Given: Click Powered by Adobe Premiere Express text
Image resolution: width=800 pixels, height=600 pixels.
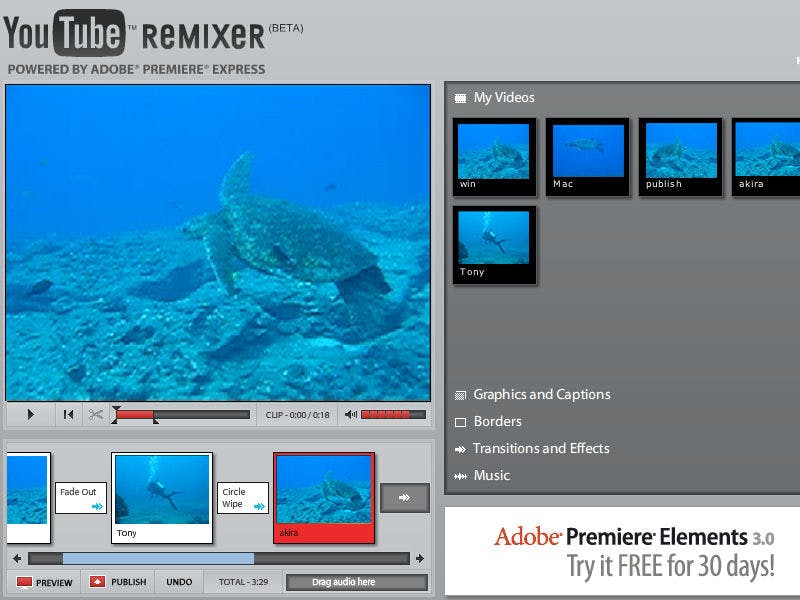Looking at the screenshot, I should pos(136,69).
